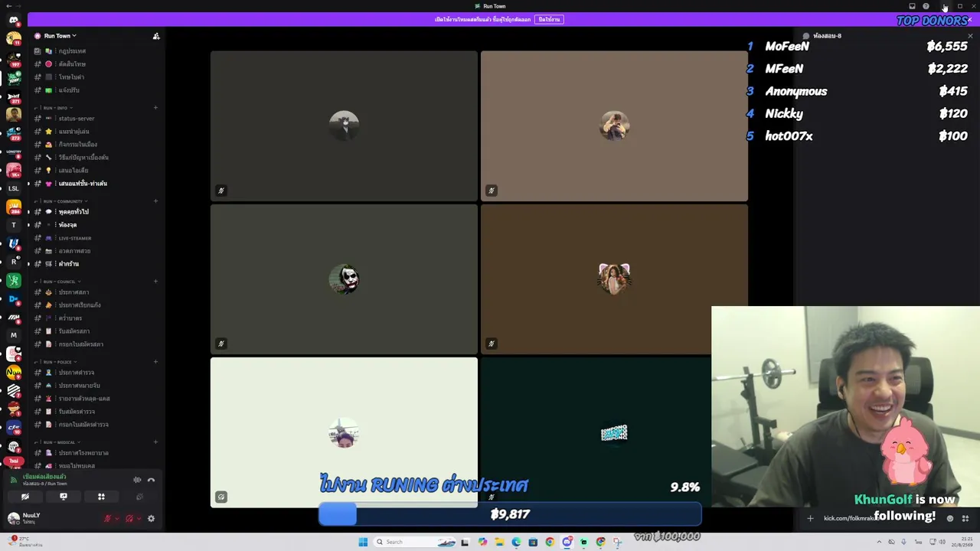Show hidden system tray icons chevron

point(880,542)
